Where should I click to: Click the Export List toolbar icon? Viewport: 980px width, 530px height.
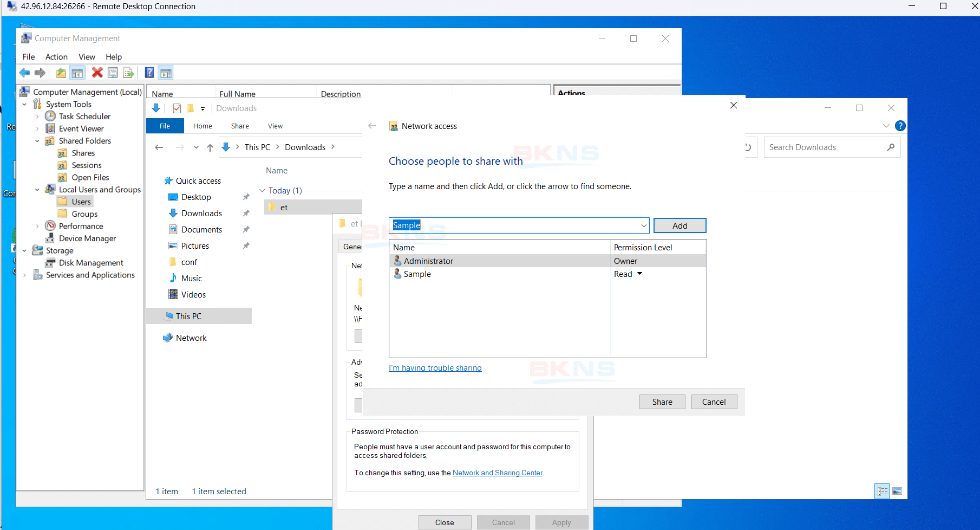tap(128, 73)
